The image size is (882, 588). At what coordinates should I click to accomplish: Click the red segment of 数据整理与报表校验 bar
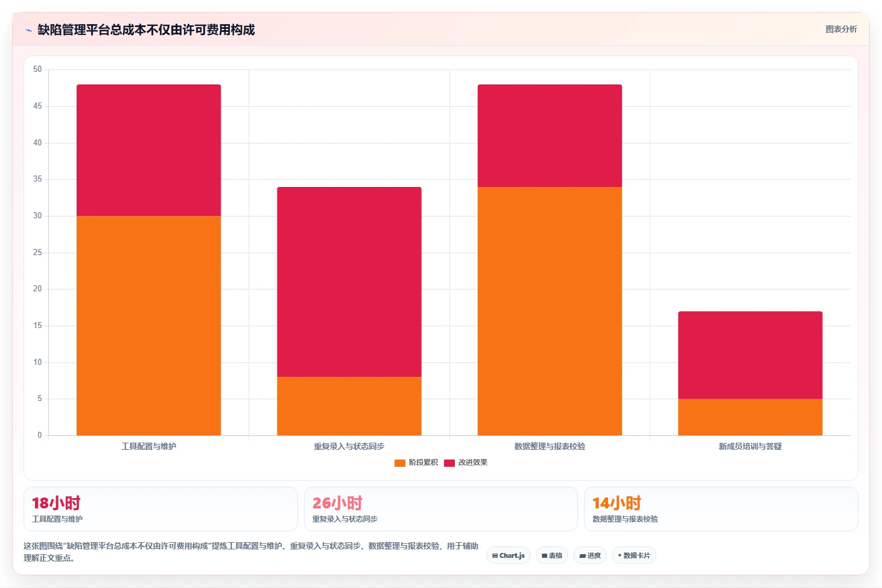click(550, 136)
